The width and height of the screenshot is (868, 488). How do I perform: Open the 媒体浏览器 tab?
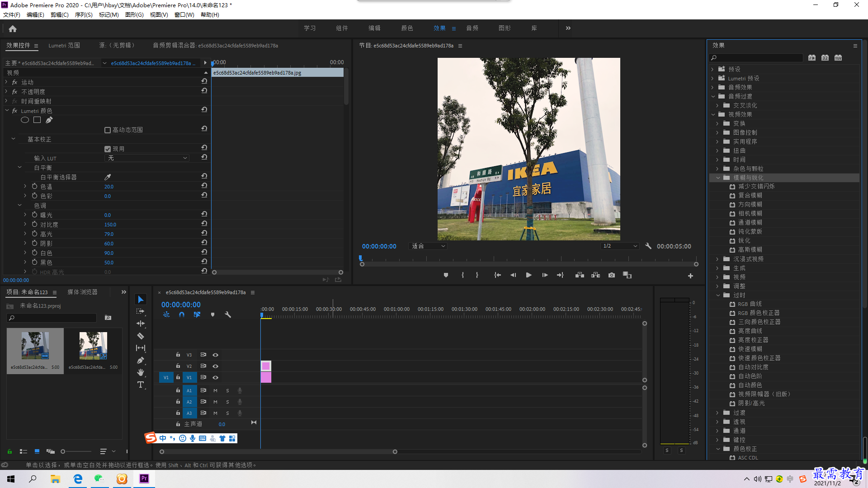pos(82,292)
